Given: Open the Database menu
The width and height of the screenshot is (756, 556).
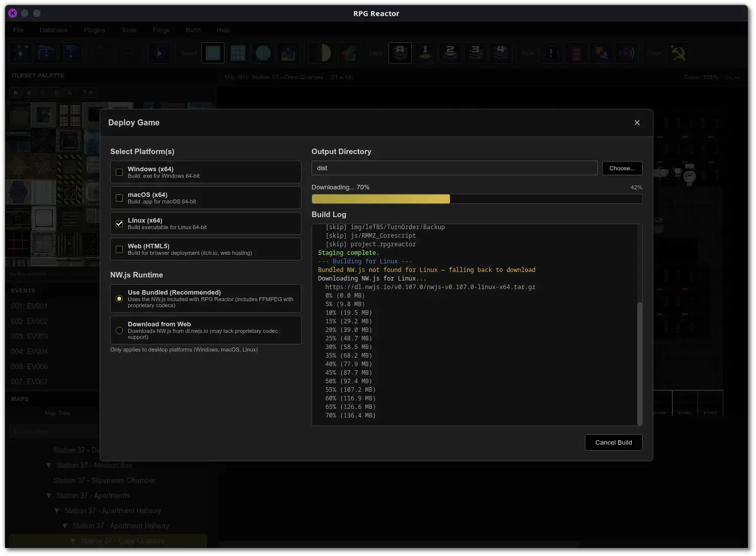Looking at the screenshot, I should click(x=54, y=30).
